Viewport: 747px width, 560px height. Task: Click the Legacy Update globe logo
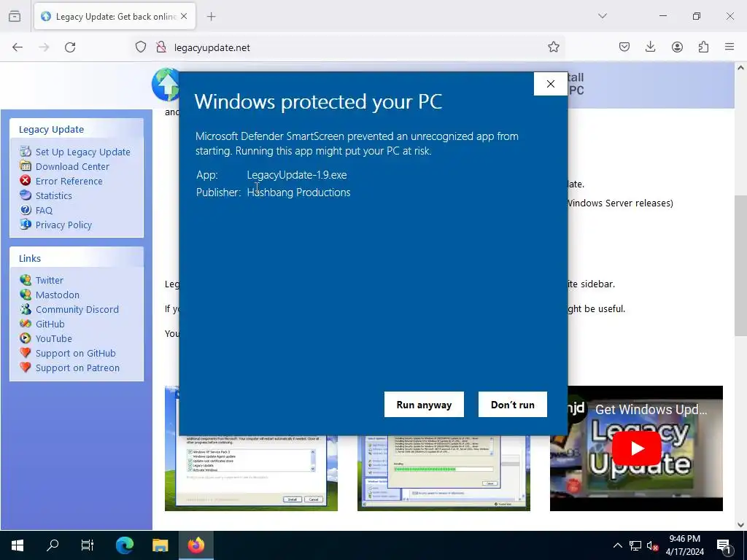pos(166,85)
